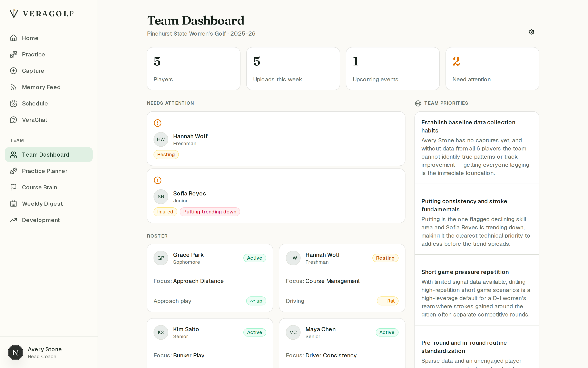Open the Practice Planner
The height and width of the screenshot is (368, 588).
(x=49, y=171)
